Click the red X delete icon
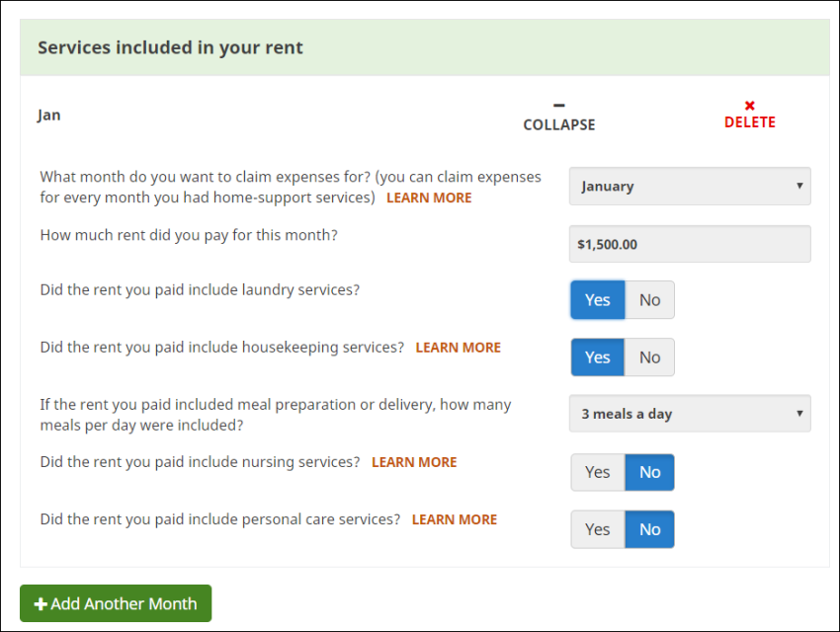840x632 pixels. (x=749, y=106)
